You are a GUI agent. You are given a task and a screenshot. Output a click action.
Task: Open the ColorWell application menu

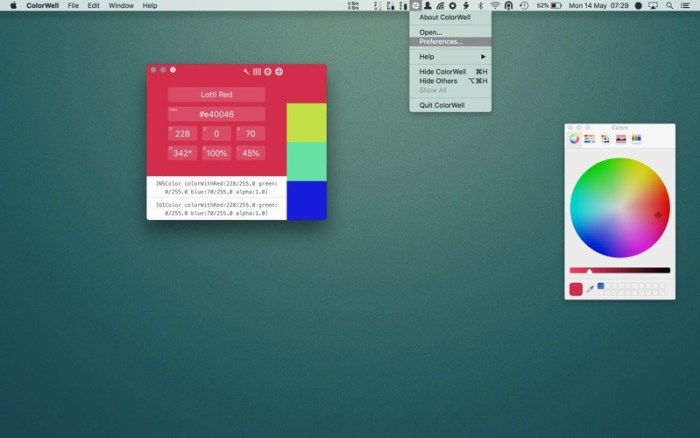42,5
